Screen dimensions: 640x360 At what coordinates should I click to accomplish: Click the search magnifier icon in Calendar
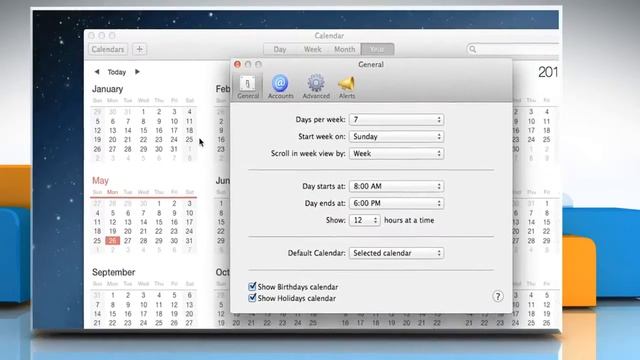coord(473,49)
